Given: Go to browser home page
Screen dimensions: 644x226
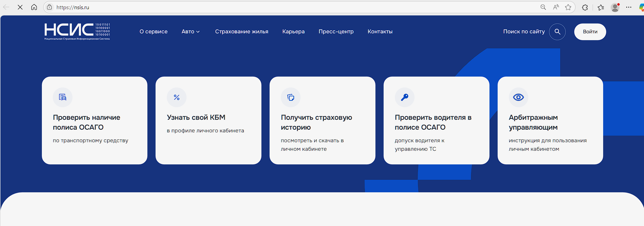Looking at the screenshot, I should click(x=34, y=7).
